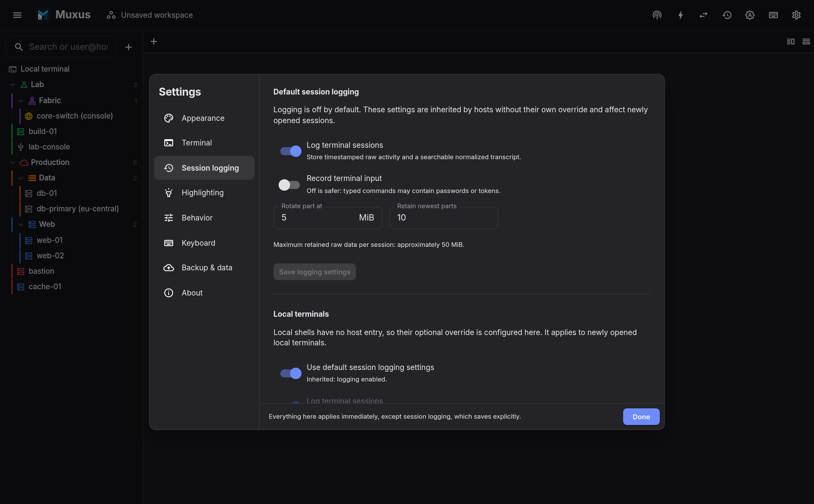Open Terminal settings
This screenshot has width=814, height=504.
coord(204,143)
